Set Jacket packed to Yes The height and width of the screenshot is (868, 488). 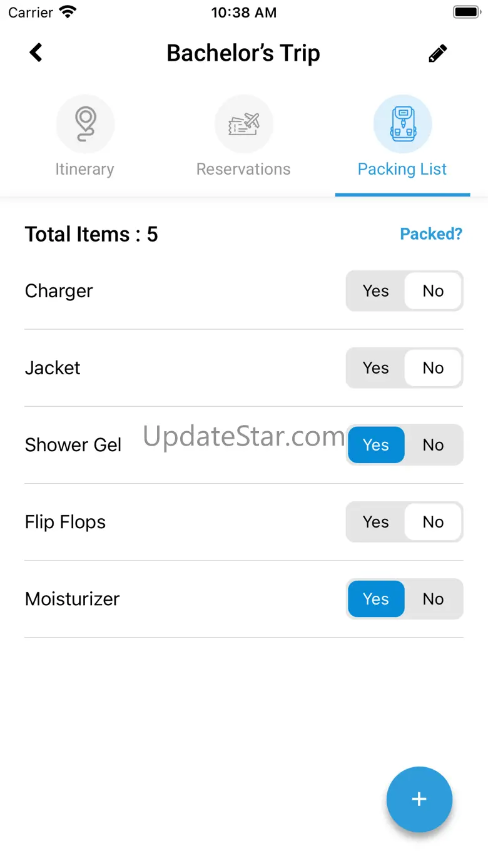point(376,368)
